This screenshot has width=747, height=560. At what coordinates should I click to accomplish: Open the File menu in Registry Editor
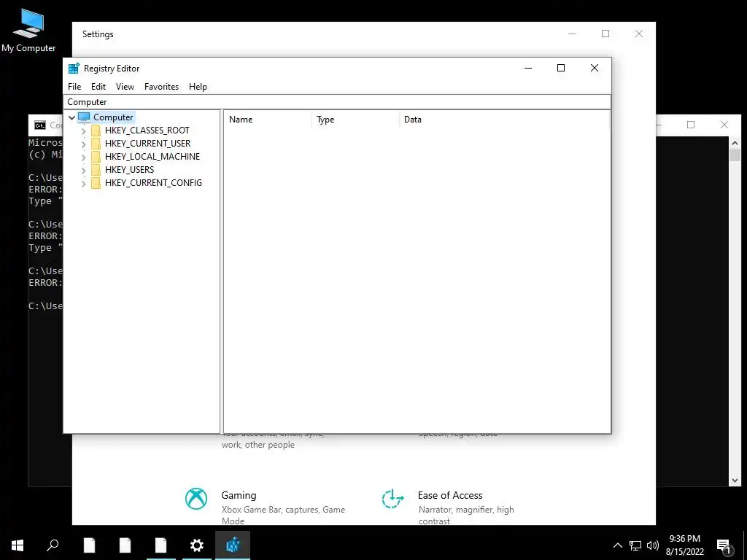74,87
